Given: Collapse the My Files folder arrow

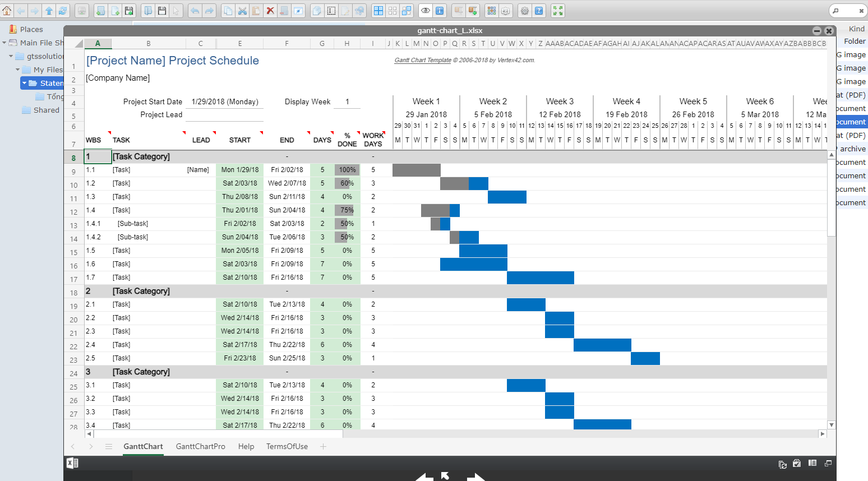Looking at the screenshot, I should [17, 70].
